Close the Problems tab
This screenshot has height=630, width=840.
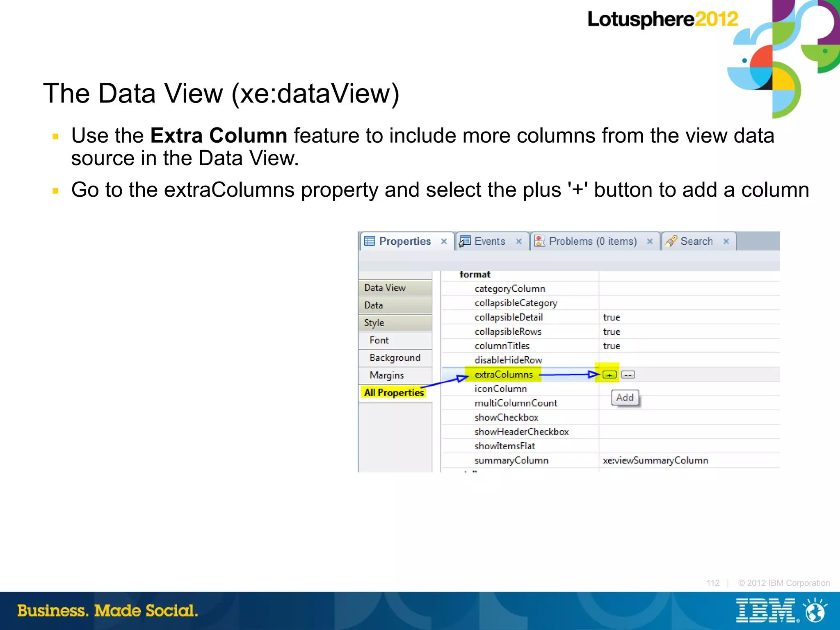click(x=650, y=241)
